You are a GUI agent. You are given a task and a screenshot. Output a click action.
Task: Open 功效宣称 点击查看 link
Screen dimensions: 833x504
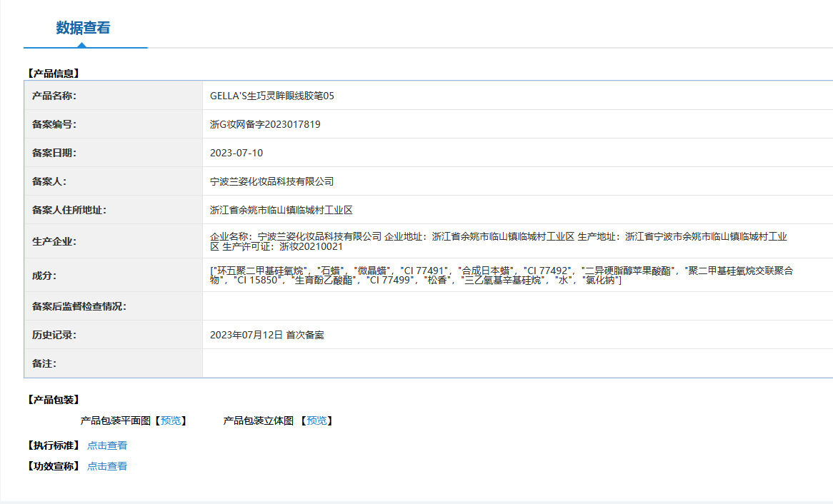click(106, 466)
